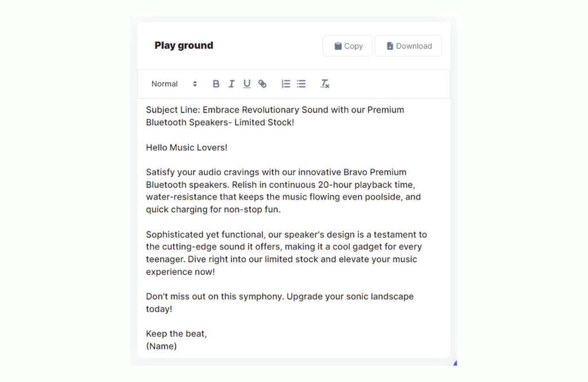Create a bulleted list
Viewport: 588px width, 382px height.
pyautogui.click(x=301, y=84)
